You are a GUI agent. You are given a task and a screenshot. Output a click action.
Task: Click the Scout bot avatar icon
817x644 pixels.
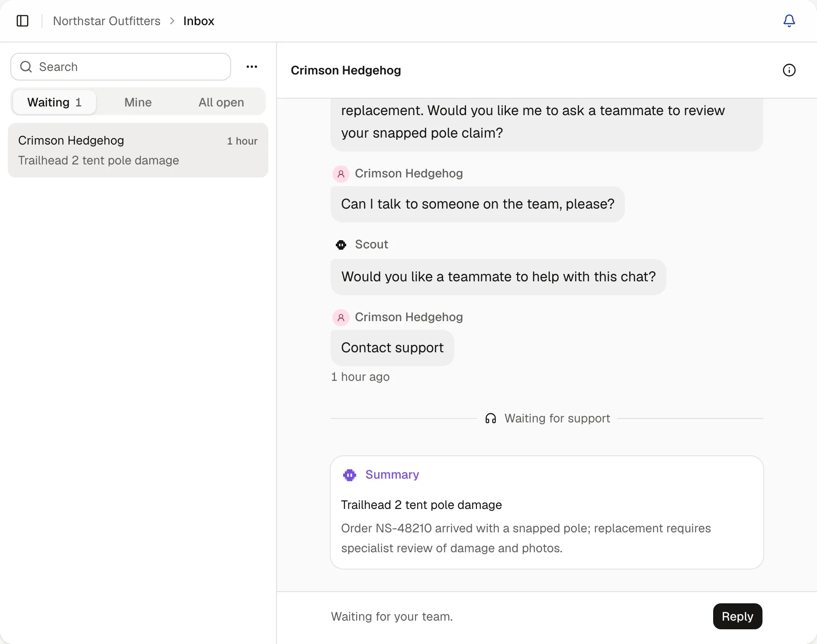point(341,245)
